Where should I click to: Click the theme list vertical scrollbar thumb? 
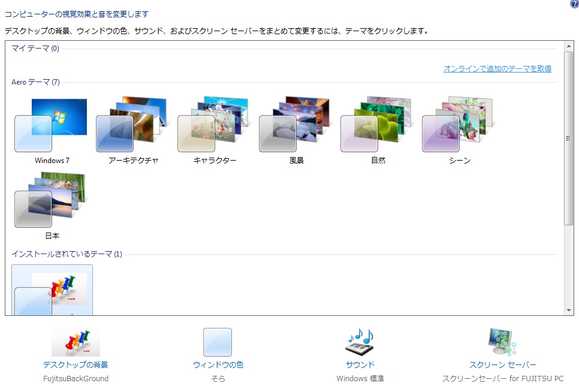click(x=569, y=138)
